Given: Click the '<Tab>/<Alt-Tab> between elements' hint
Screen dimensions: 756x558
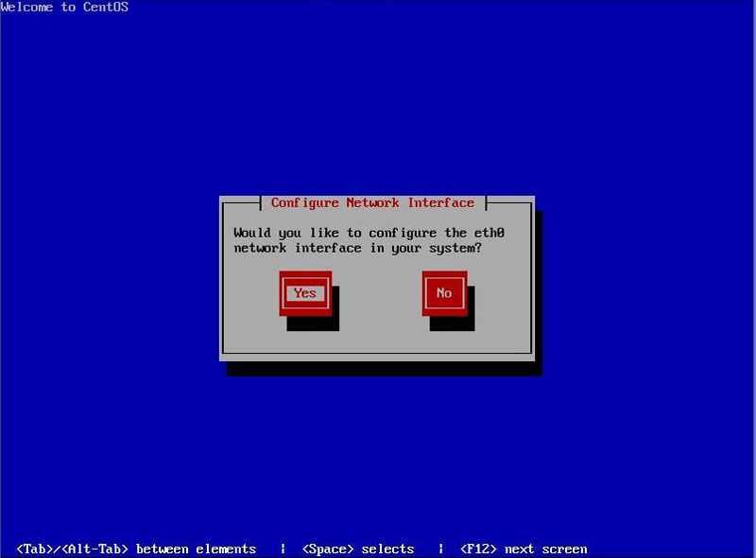Looking at the screenshot, I should (136, 549).
